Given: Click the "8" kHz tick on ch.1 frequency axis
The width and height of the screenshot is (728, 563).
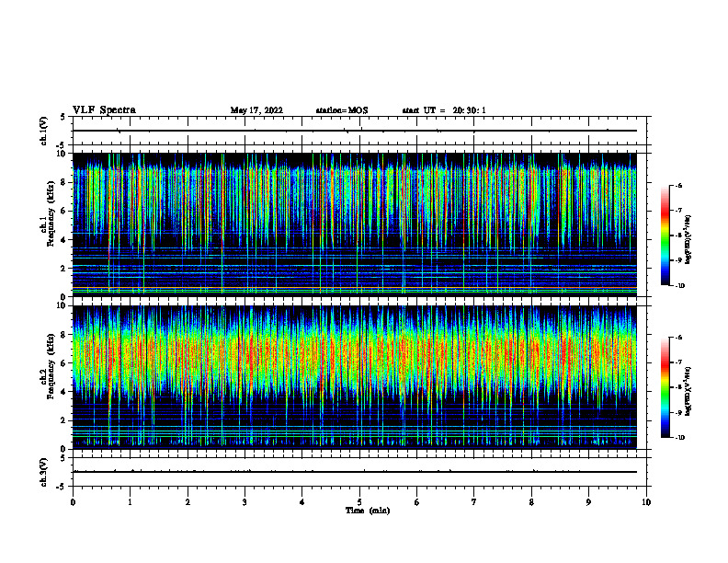Looking at the screenshot, I should click(63, 182).
